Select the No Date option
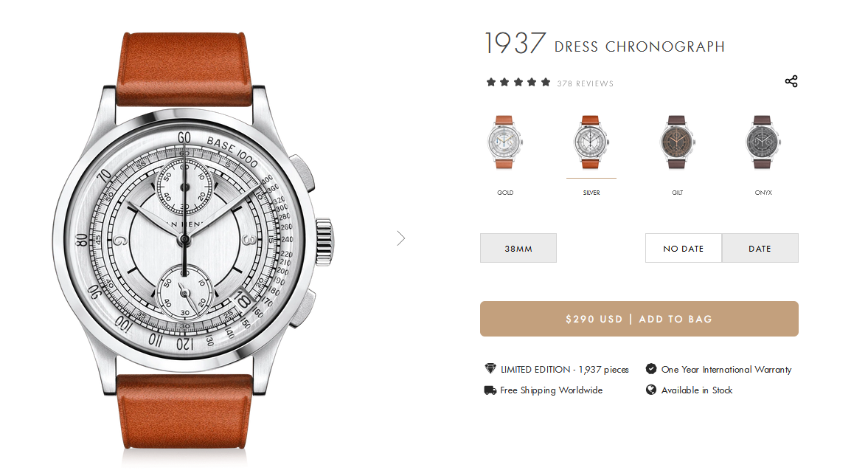Screen dimensions: 868x476 pos(684,248)
